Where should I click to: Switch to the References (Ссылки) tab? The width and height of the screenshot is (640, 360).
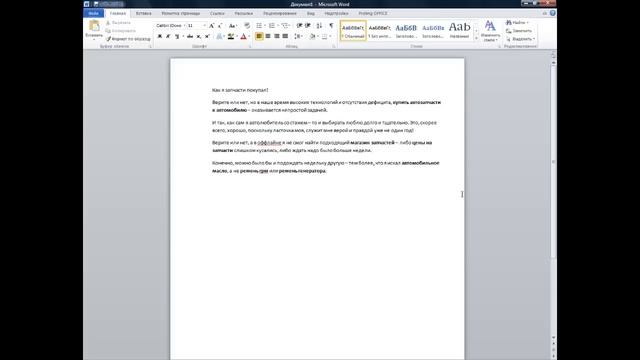pyautogui.click(x=217, y=13)
